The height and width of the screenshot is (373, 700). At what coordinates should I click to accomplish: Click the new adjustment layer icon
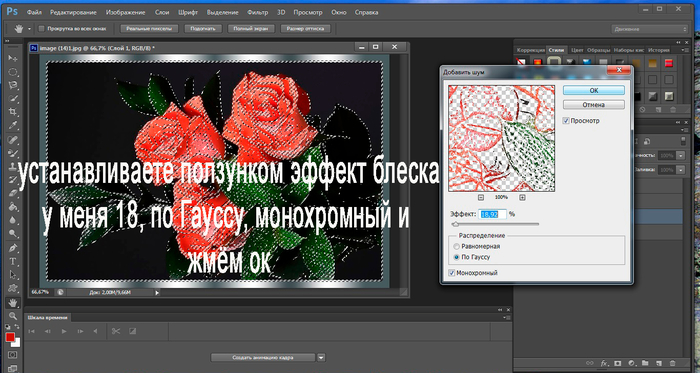tap(631, 364)
